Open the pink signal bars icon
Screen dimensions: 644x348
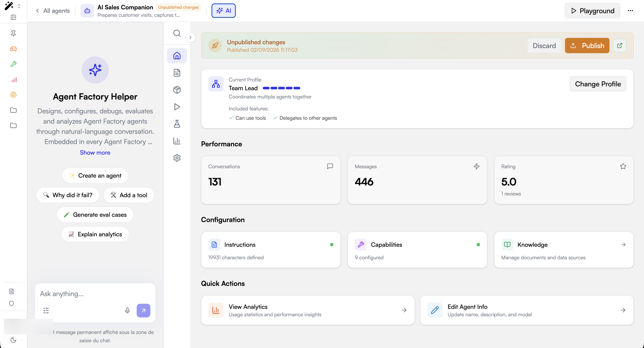[x=13, y=80]
